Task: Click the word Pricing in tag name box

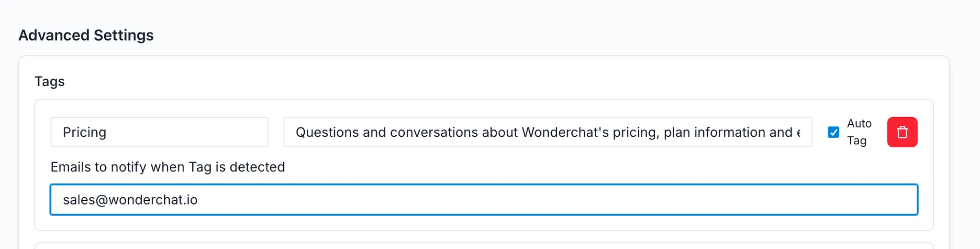Action: point(85,132)
